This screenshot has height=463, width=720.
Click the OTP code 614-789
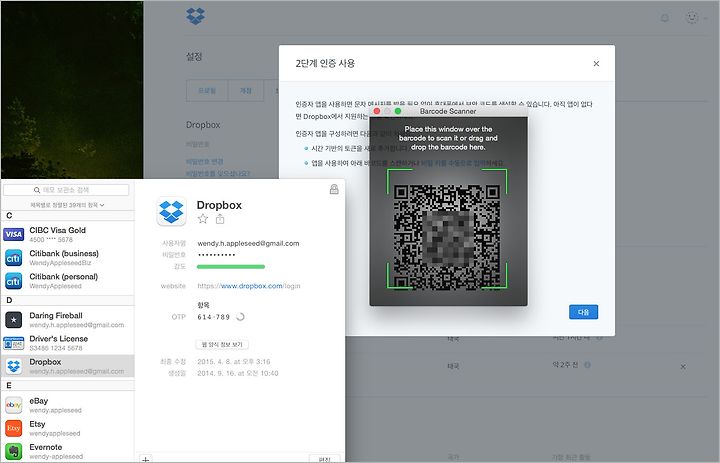[x=214, y=317]
